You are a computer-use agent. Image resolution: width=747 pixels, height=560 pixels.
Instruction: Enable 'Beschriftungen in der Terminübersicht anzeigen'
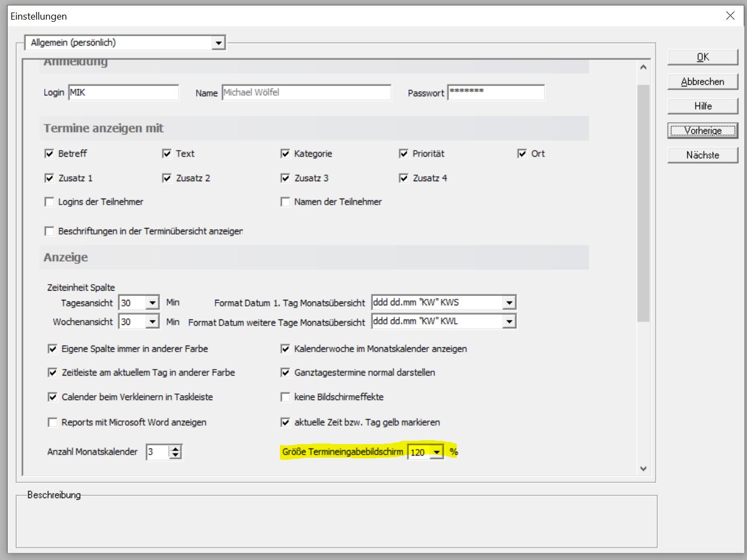pos(49,231)
